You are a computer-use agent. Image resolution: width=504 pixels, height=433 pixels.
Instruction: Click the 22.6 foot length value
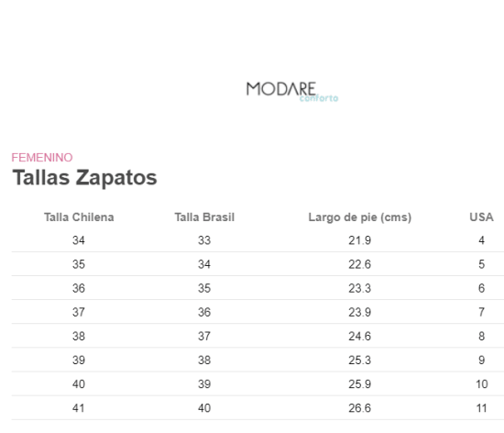tap(360, 264)
